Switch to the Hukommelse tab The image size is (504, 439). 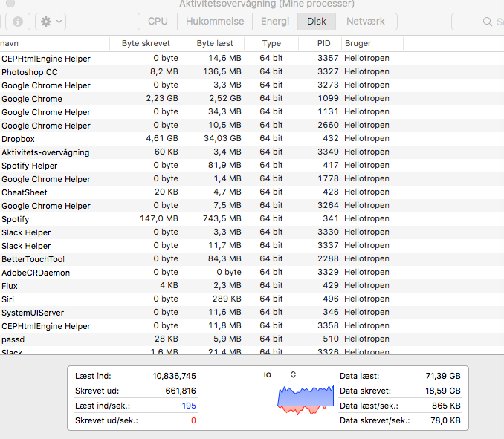215,22
